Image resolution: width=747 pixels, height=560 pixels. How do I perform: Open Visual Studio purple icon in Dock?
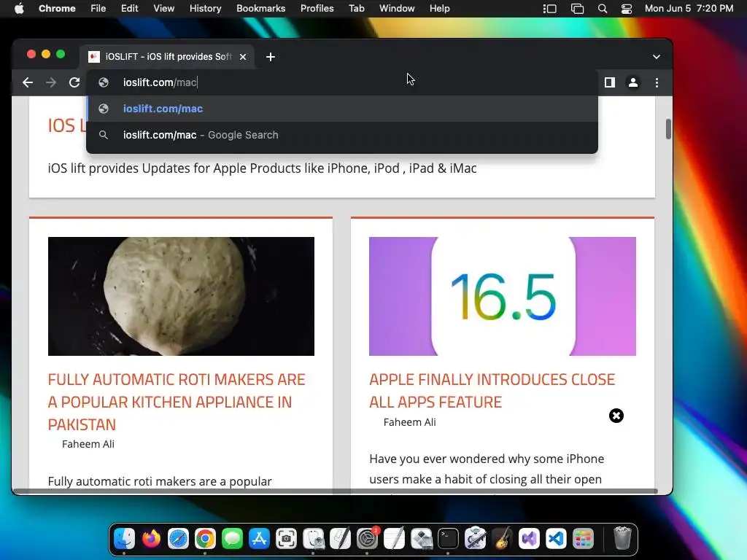pyautogui.click(x=529, y=539)
